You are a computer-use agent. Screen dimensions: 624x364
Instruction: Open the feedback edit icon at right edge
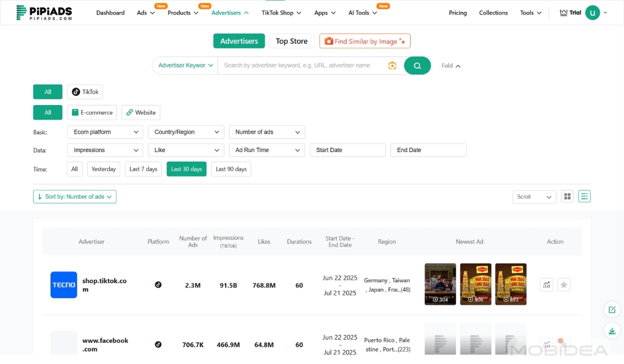[612, 310]
